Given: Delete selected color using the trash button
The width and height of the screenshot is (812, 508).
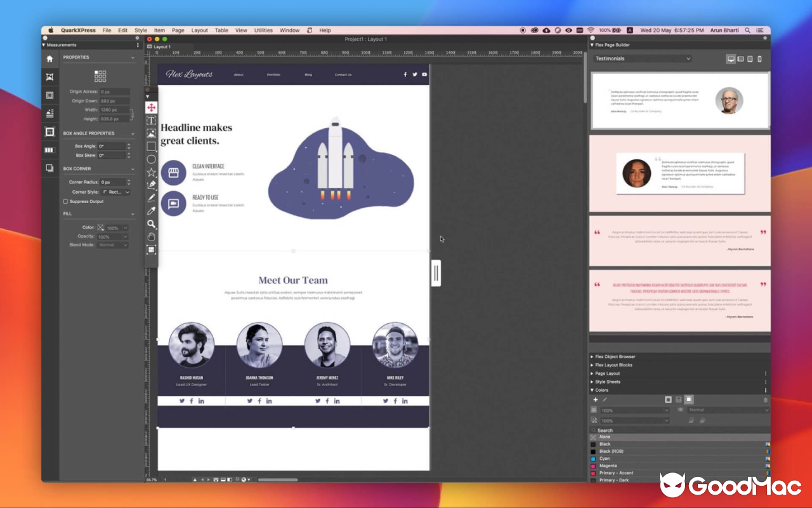Looking at the screenshot, I should coord(765,399).
